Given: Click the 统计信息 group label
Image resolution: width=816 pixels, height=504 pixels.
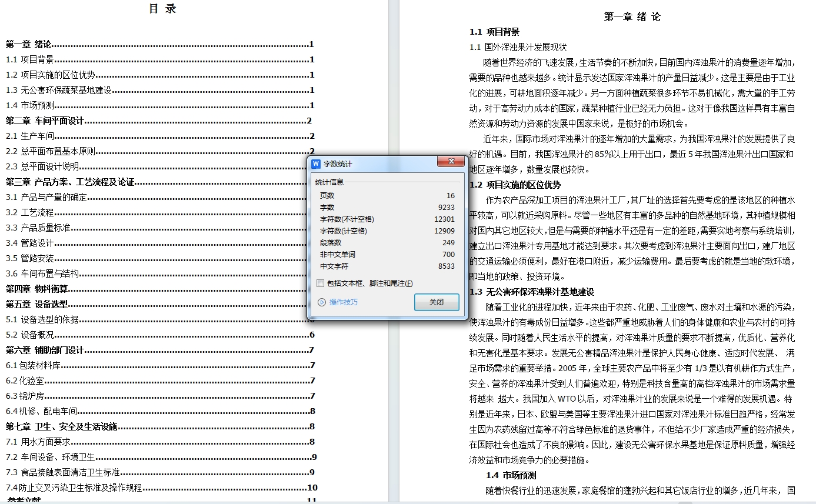Looking at the screenshot, I should (x=329, y=182).
